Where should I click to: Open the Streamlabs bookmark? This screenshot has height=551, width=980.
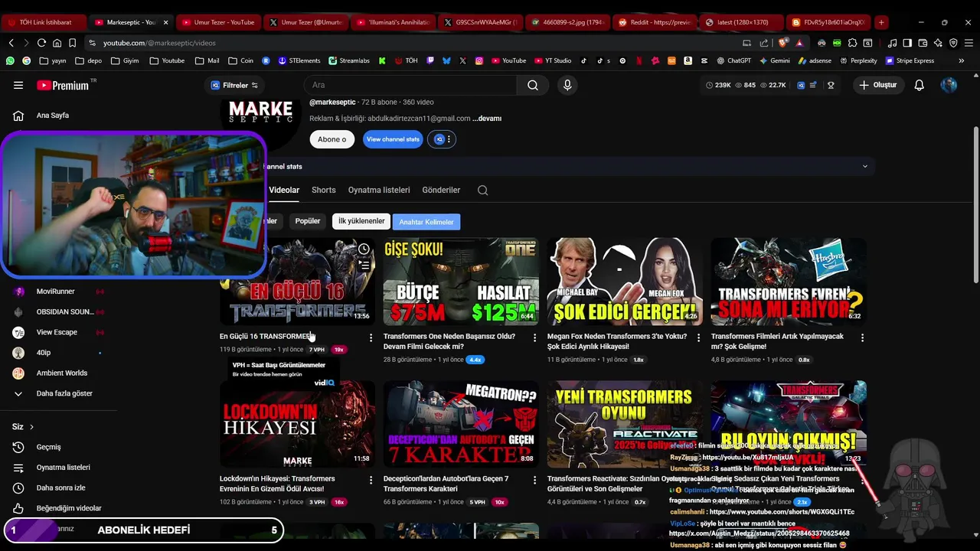tap(349, 60)
